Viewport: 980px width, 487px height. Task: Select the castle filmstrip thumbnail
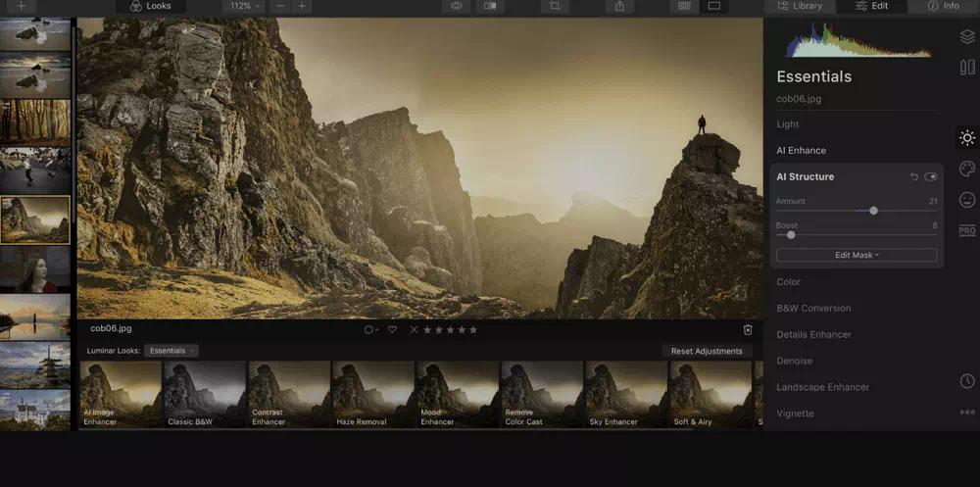click(x=35, y=411)
